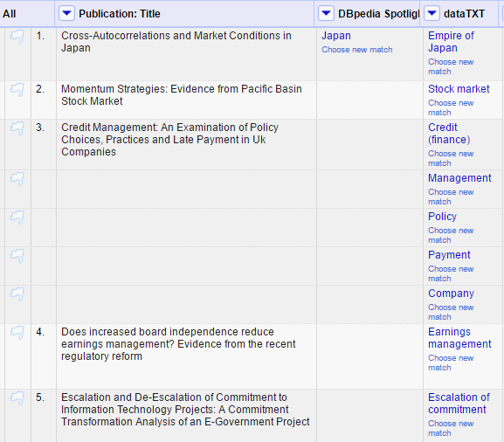Flag row 2 Momentum Strategies

(17, 90)
